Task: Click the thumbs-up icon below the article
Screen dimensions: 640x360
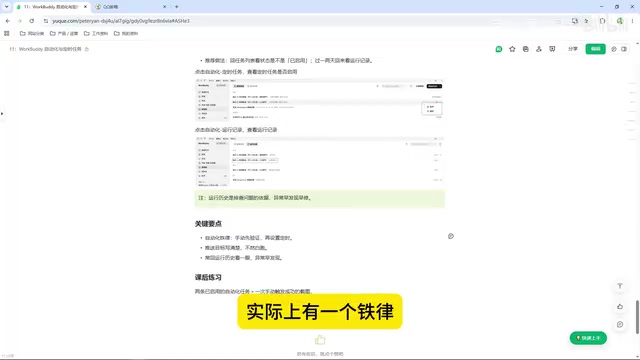Action: tap(320, 340)
